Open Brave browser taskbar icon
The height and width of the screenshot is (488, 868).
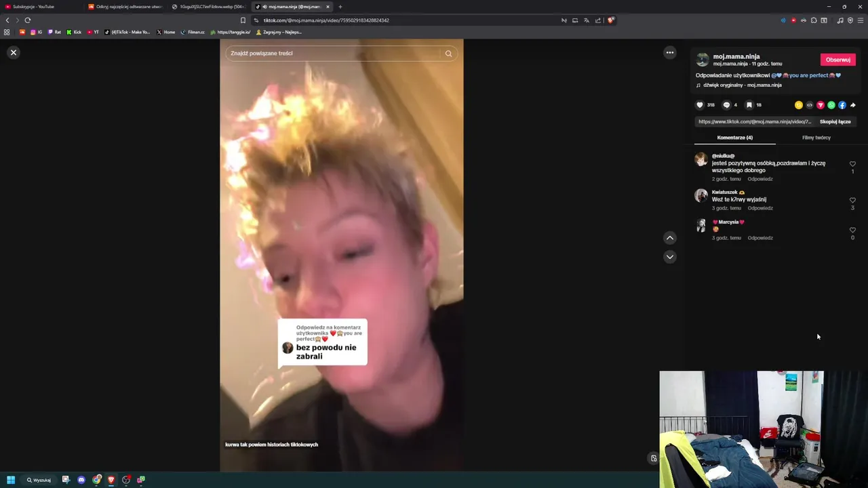pos(111,480)
